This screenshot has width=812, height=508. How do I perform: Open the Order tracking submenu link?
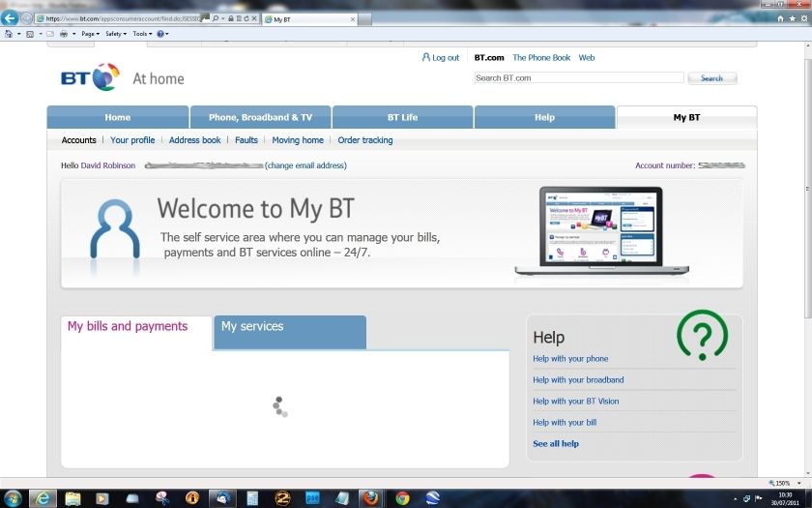[365, 140]
